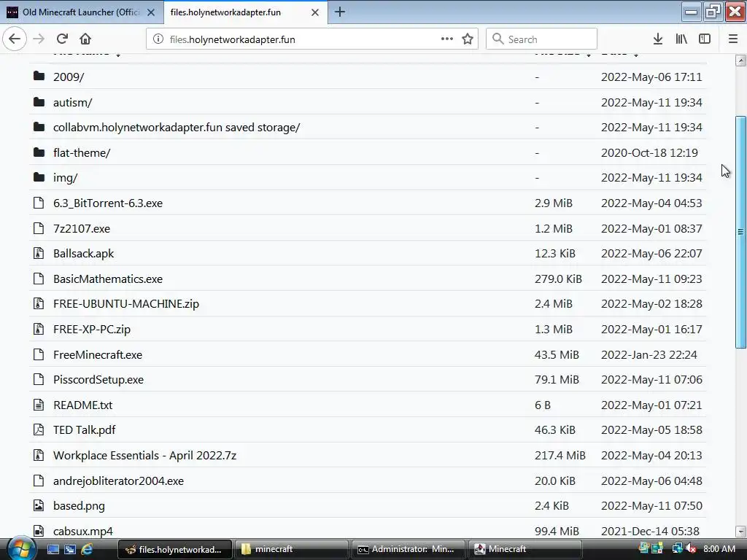Focus the Search box in toolbar

coord(542,39)
